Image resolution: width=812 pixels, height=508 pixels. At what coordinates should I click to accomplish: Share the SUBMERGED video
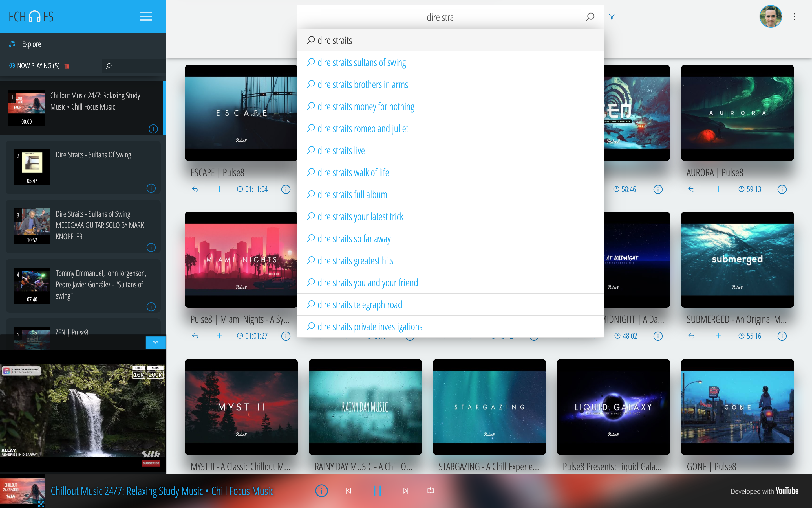(691, 336)
